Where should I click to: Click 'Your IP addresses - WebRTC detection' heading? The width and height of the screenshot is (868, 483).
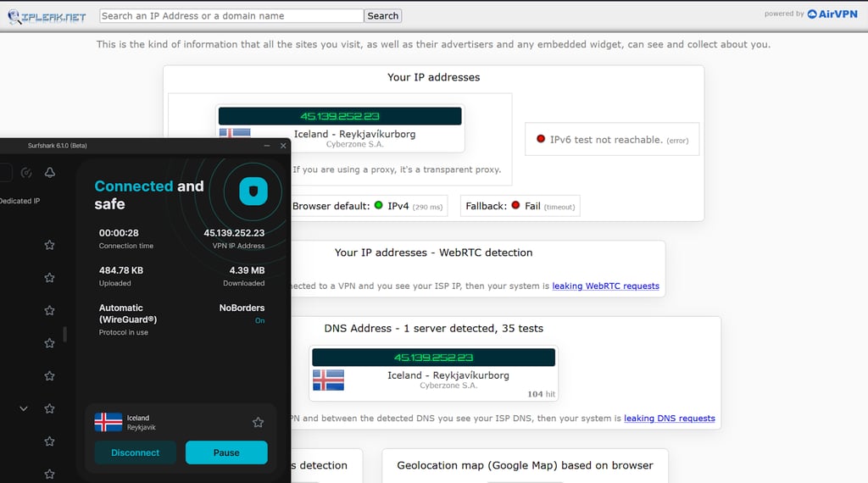[x=433, y=253]
